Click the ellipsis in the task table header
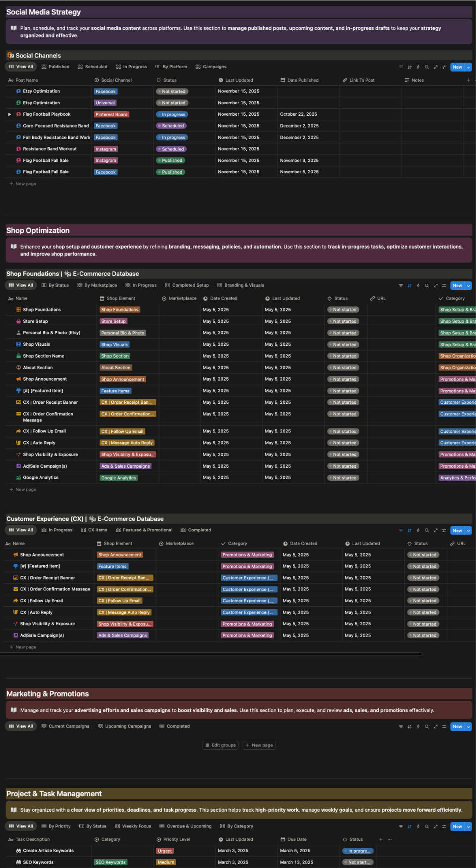The width and height of the screenshot is (476, 868). pyautogui.click(x=390, y=839)
